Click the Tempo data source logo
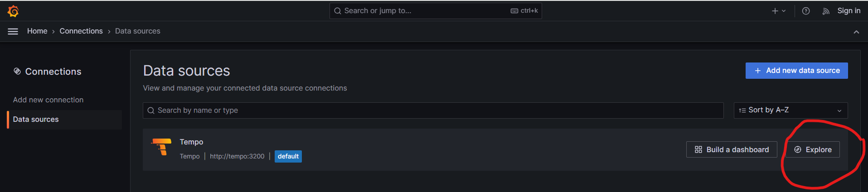This screenshot has width=868, height=192. tap(162, 147)
